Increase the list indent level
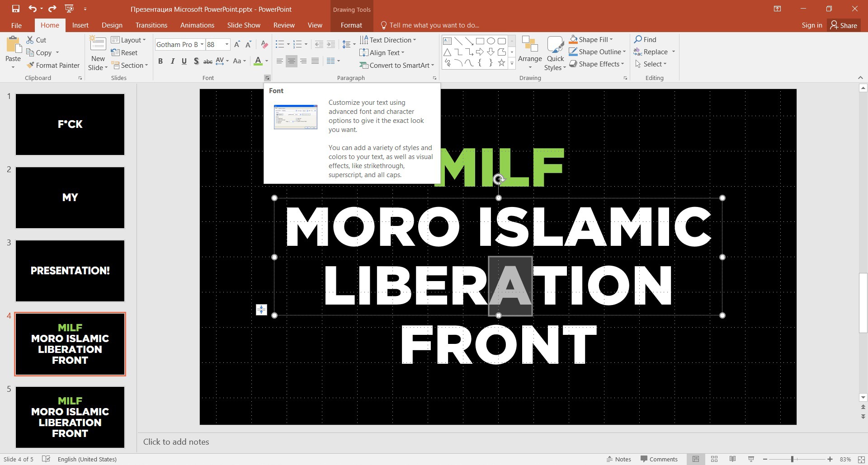 click(x=331, y=44)
